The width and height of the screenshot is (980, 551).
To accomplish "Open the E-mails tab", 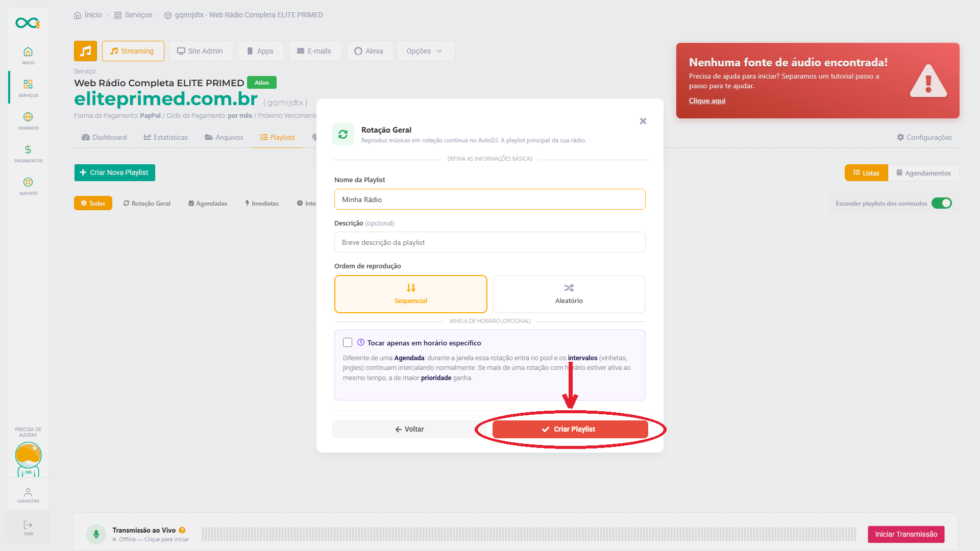I will click(x=314, y=51).
